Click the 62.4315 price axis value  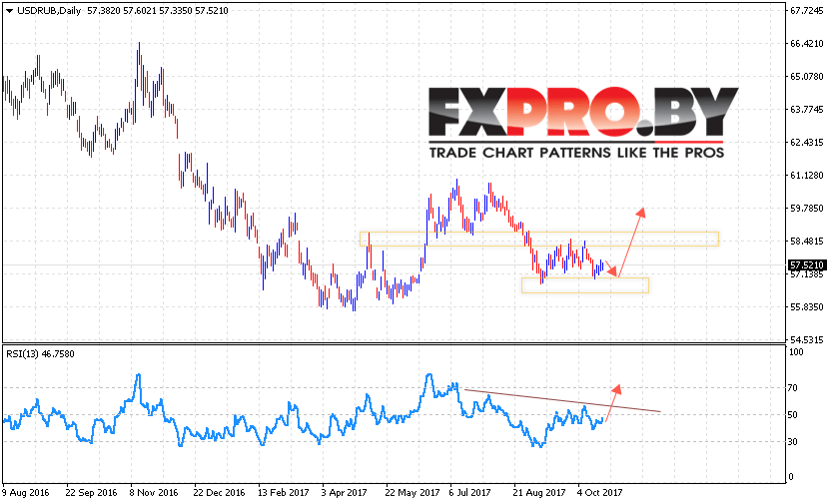tap(806, 142)
